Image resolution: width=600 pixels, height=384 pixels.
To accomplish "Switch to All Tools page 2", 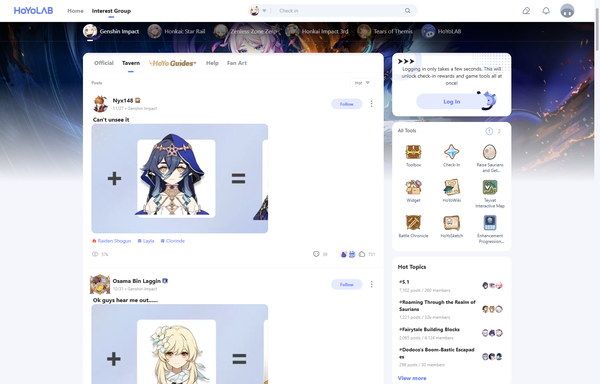I will 499,131.
